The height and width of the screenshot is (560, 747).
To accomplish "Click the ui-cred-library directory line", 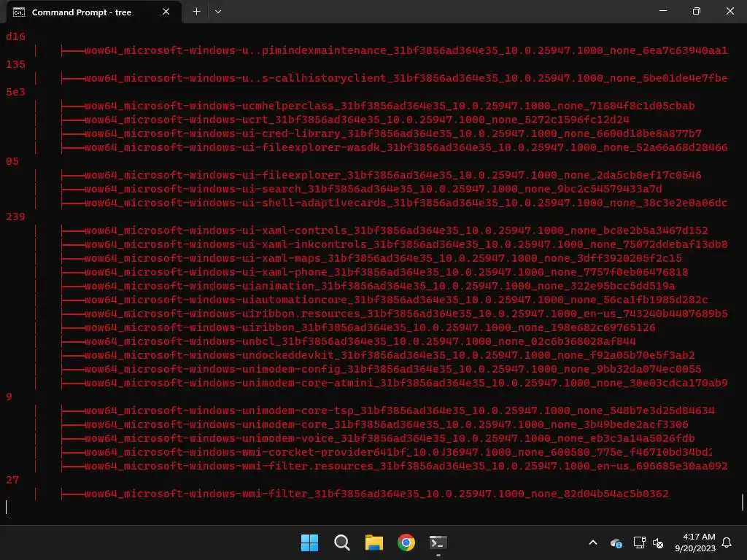I will click(392, 133).
